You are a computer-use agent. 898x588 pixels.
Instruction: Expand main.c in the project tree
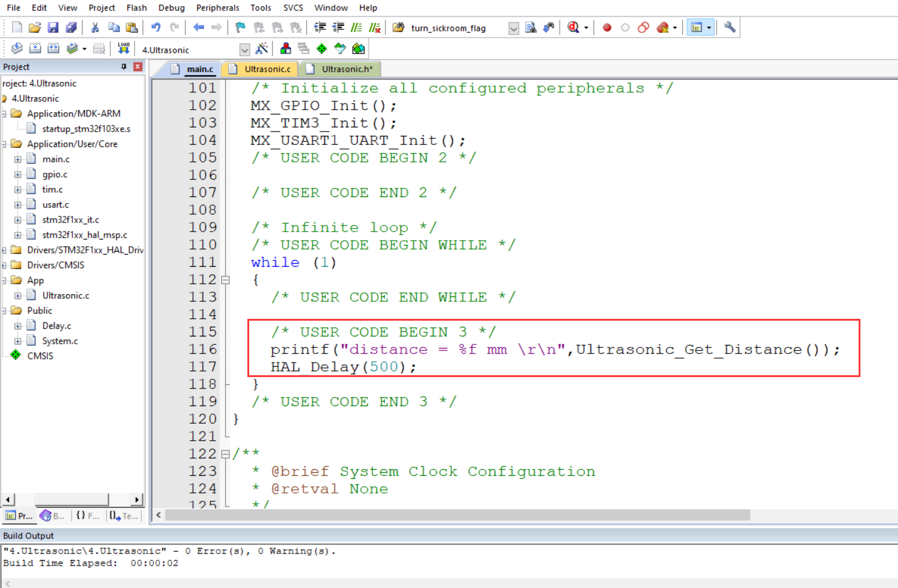18,159
